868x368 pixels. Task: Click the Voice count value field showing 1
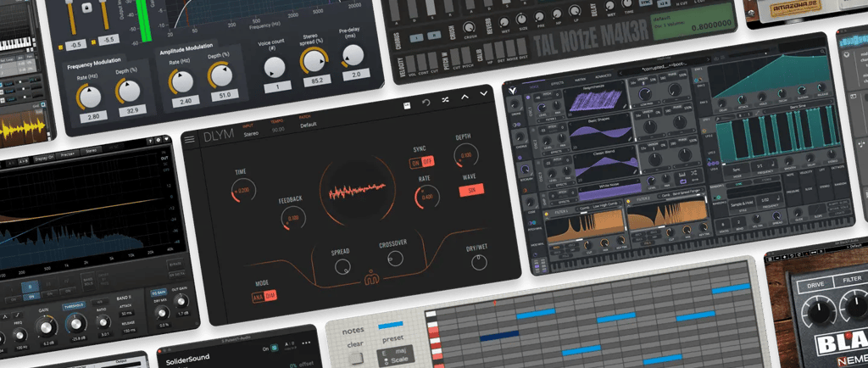[x=278, y=86]
